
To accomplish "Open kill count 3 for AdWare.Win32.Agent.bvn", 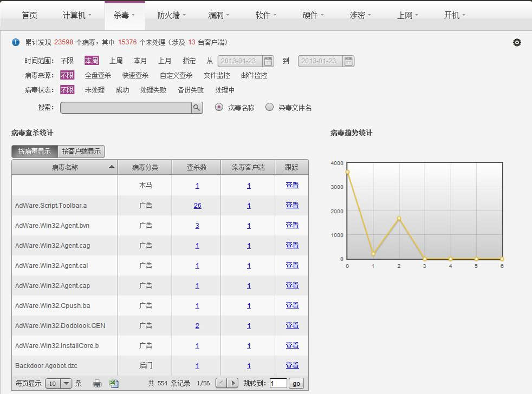I will (x=197, y=226).
